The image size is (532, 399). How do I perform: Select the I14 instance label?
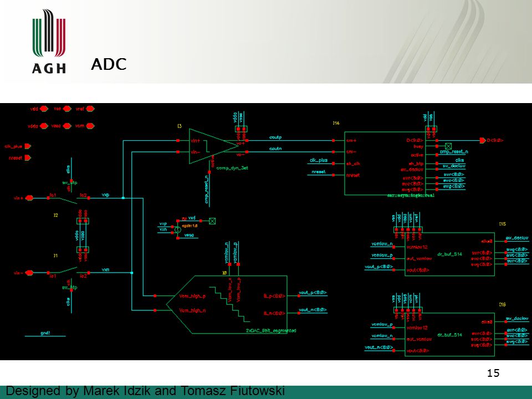(336, 123)
